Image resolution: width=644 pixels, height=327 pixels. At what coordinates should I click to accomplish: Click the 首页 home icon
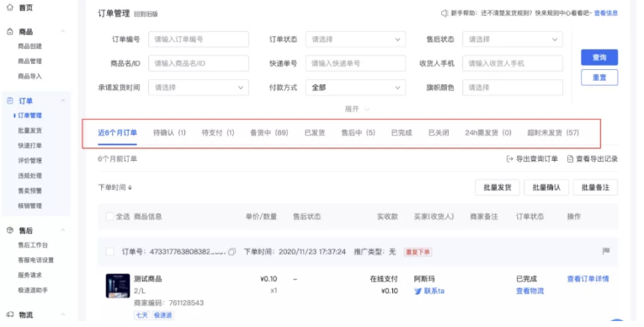click(10, 8)
